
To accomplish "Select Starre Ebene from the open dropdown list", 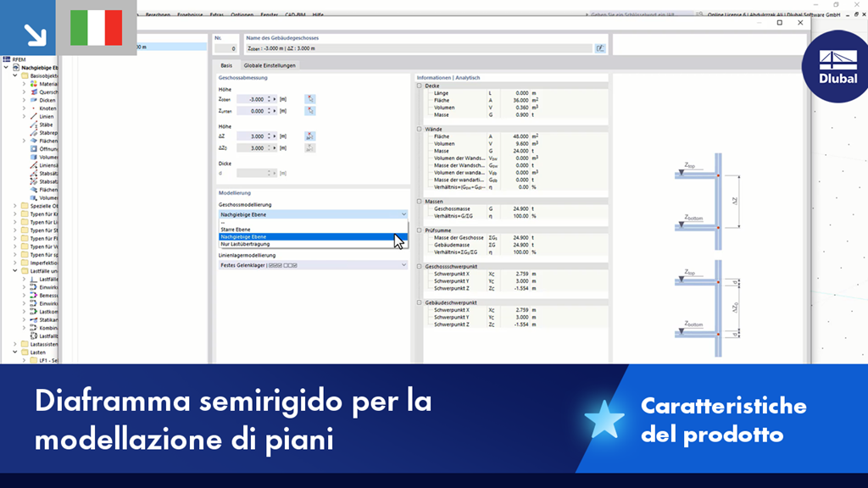I will 246,229.
